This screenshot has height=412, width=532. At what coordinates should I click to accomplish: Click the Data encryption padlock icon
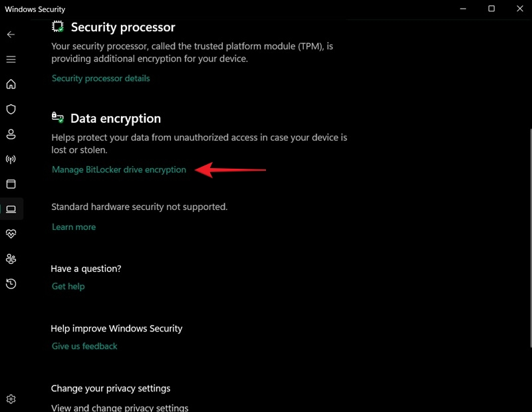57,116
